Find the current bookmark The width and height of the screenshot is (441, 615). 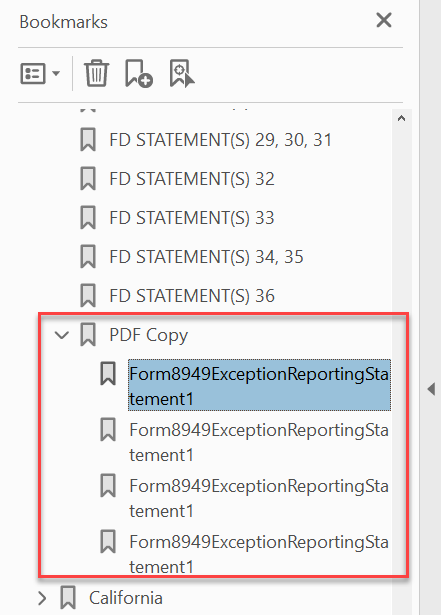coord(182,73)
